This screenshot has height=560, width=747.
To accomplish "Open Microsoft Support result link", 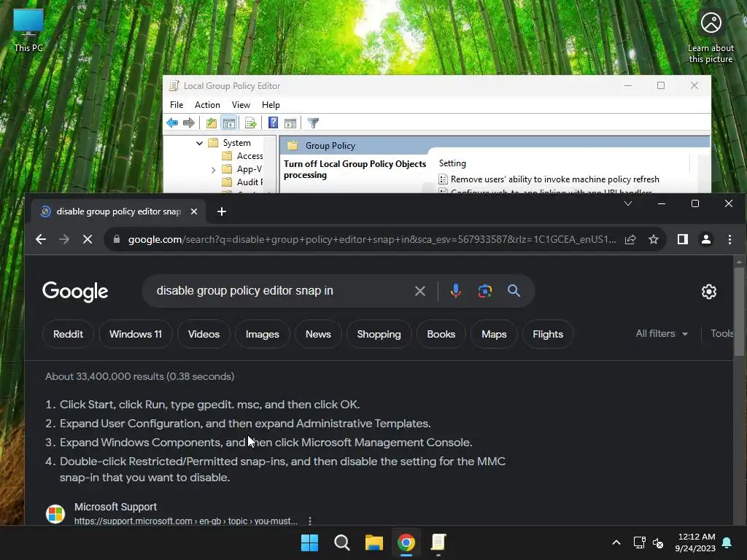I will coord(115,507).
